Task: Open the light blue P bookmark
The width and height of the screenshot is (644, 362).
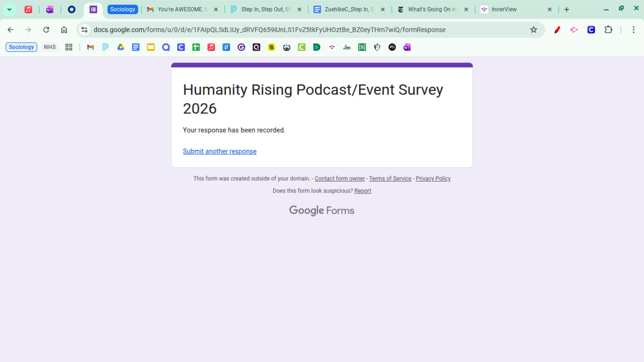Action: pyautogui.click(x=106, y=47)
